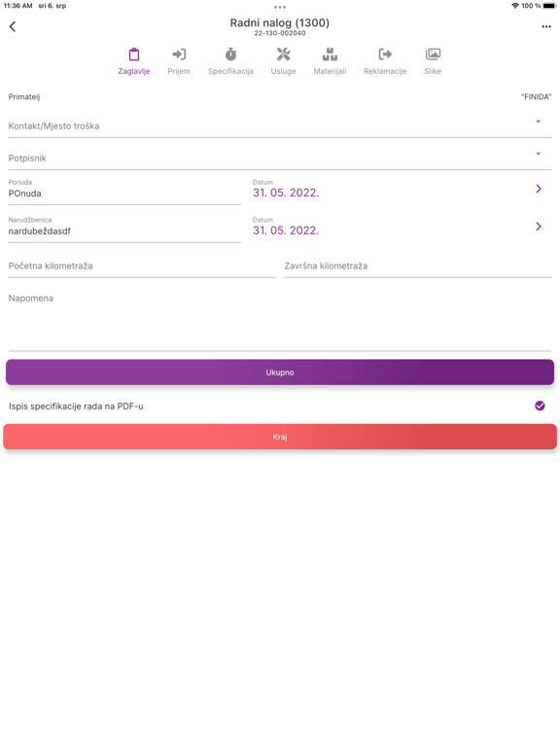The height and width of the screenshot is (747, 560).
Task: Expand the Potpisnik dropdown arrow
Action: pyautogui.click(x=538, y=154)
